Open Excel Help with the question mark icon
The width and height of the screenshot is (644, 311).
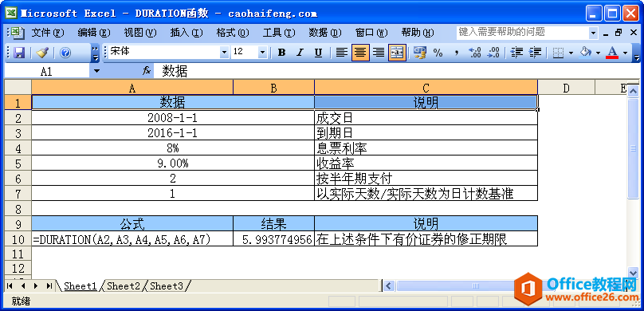(x=65, y=53)
